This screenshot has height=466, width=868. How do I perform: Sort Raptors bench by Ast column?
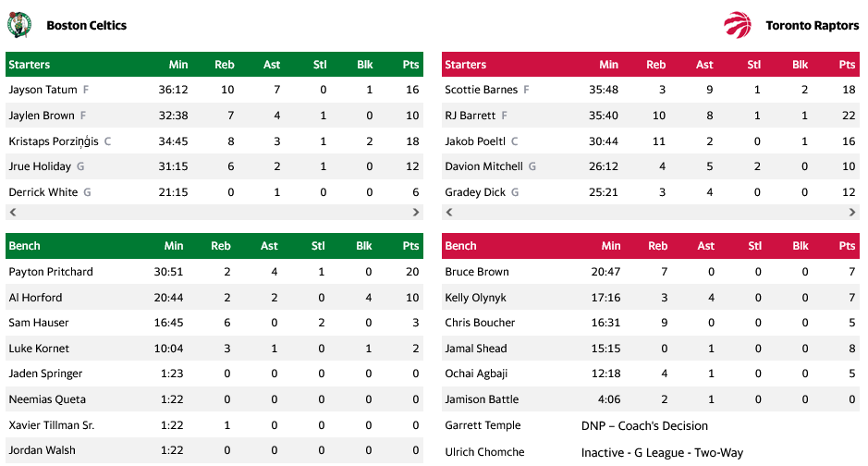pos(705,246)
